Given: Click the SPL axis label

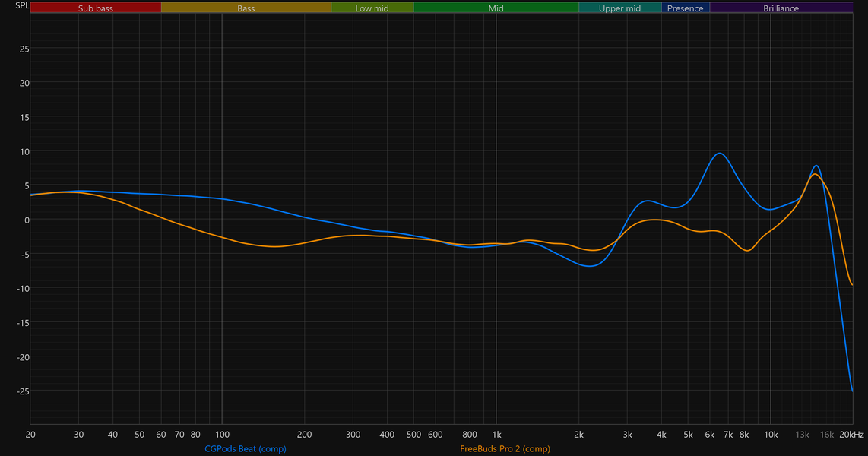Looking at the screenshot, I should click(22, 5).
